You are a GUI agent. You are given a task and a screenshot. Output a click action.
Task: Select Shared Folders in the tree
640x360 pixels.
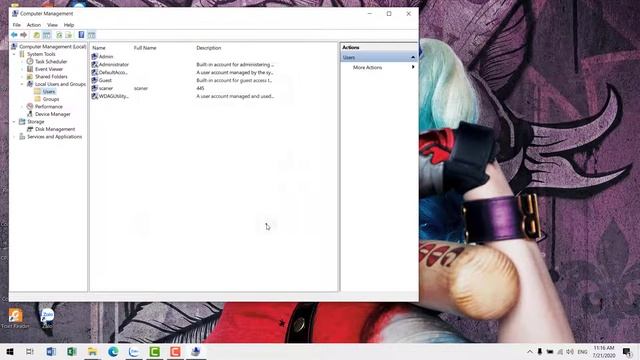click(x=51, y=77)
